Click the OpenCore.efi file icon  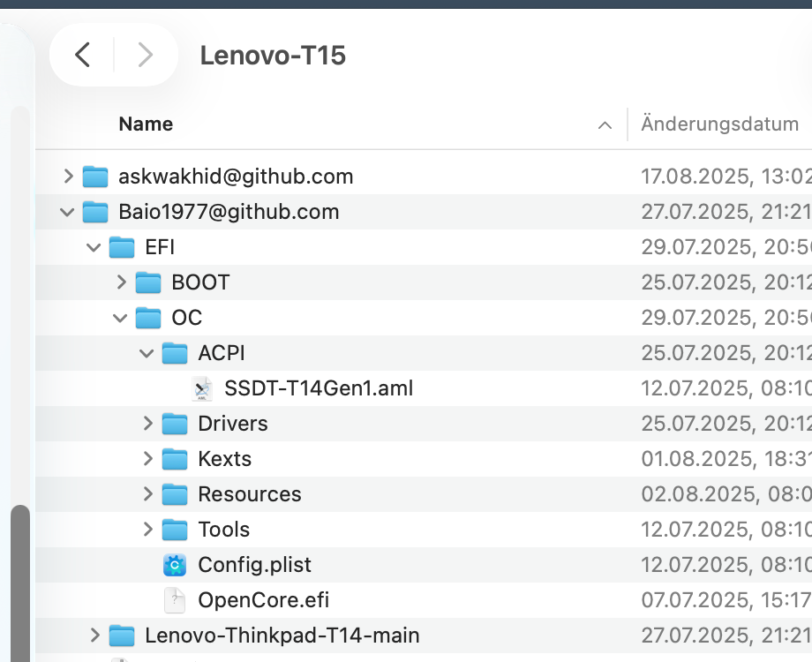tap(175, 600)
